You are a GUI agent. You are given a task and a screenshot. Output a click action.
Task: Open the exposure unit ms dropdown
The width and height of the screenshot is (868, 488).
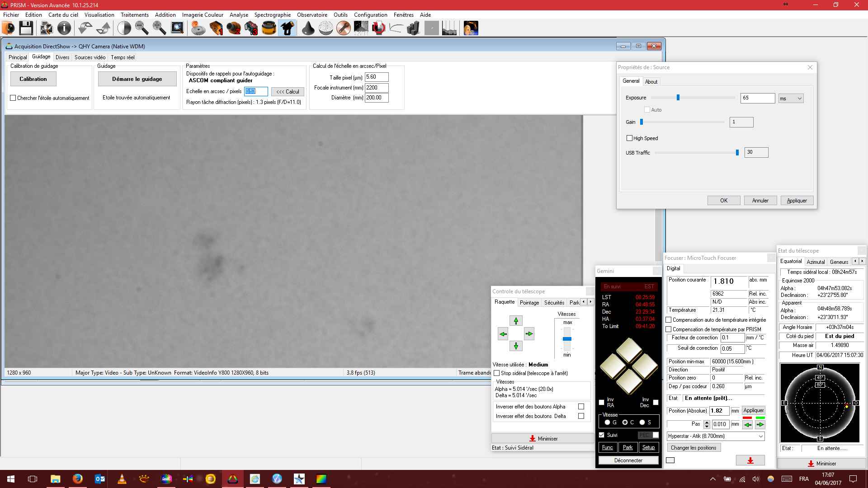tap(791, 98)
